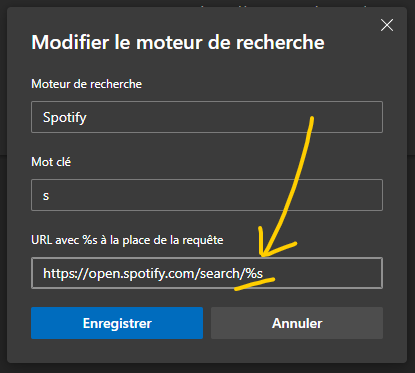Screen dimensions: 415x373
Task: Click the word 'search' in the URL
Action: [x=221, y=274]
